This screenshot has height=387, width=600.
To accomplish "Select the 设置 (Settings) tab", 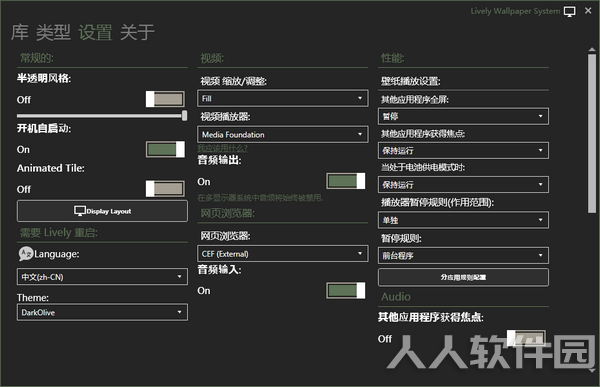I will [95, 32].
